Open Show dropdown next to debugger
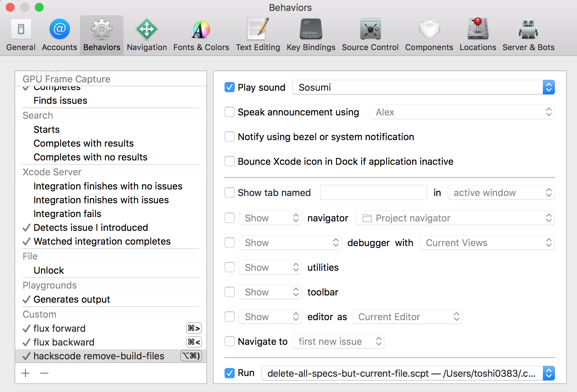The image size is (577, 392). click(x=290, y=242)
